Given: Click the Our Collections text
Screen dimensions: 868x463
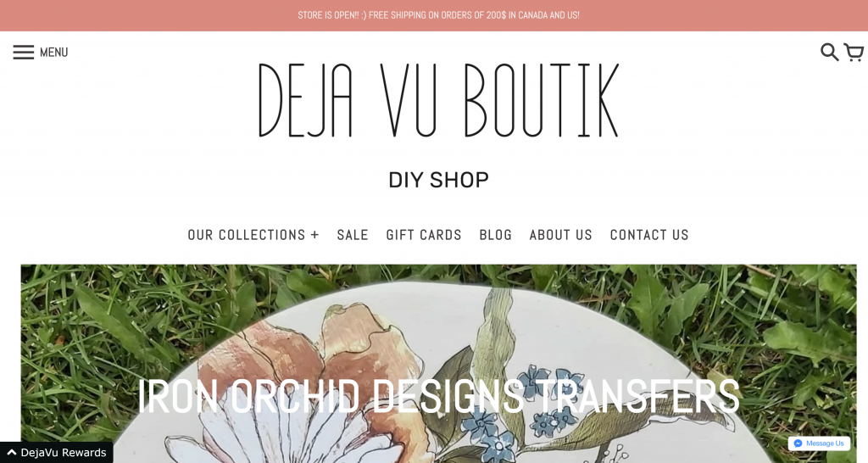Looking at the screenshot, I should pyautogui.click(x=247, y=235).
